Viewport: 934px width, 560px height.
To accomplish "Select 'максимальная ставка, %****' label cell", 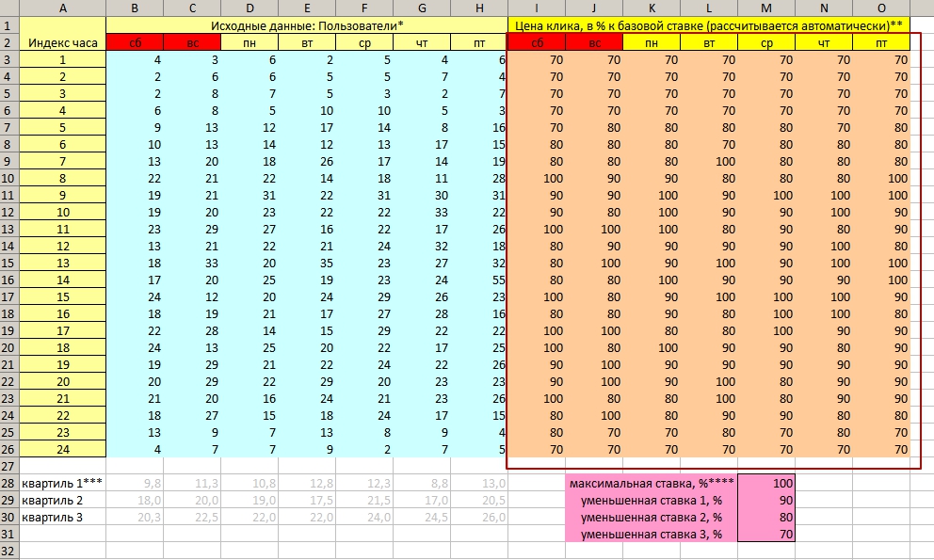I will 652,483.
